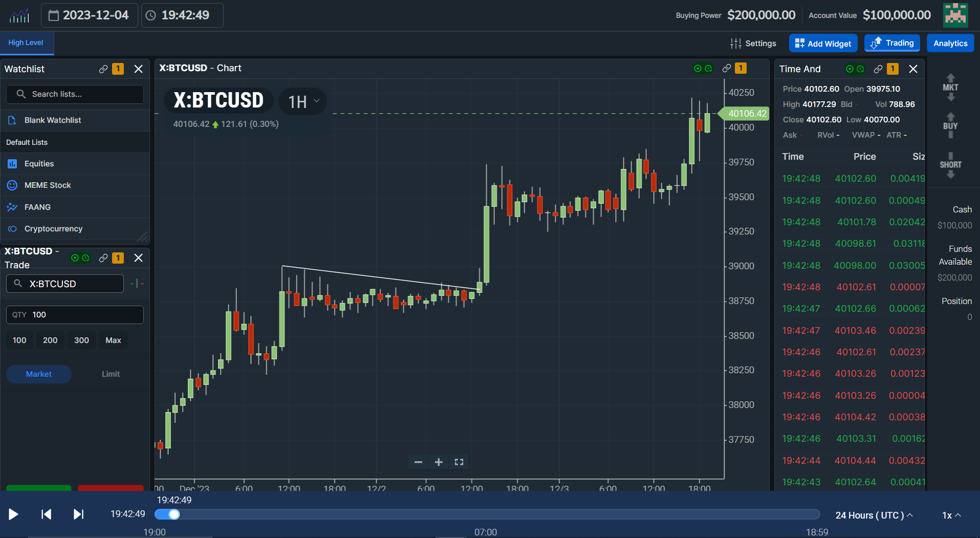Open the 1H timeframe dropdown
Image resolution: width=980 pixels, height=538 pixels.
click(x=302, y=101)
